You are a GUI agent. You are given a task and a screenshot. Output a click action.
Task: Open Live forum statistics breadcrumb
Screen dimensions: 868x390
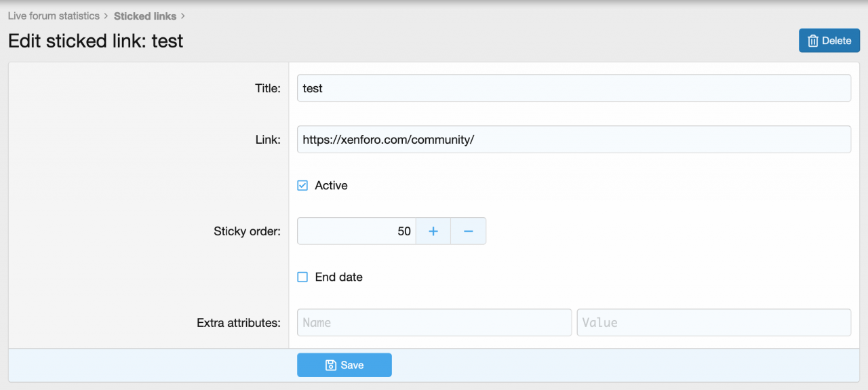54,16
